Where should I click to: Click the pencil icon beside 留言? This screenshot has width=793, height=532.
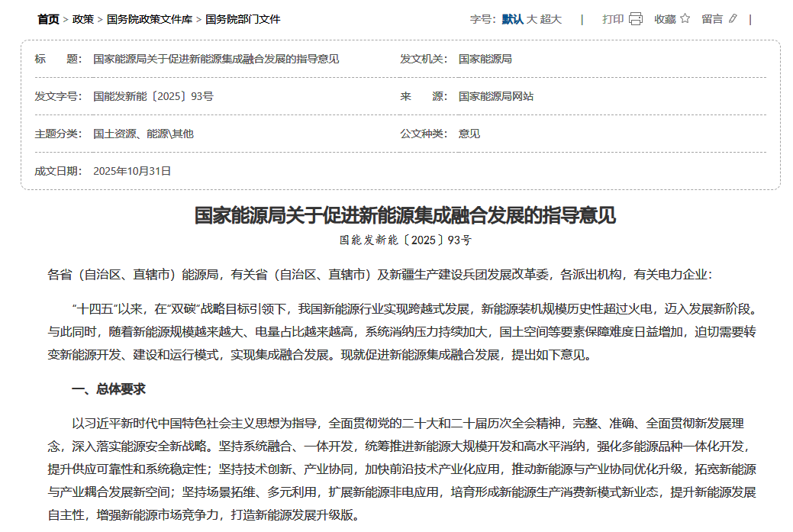[x=733, y=19]
